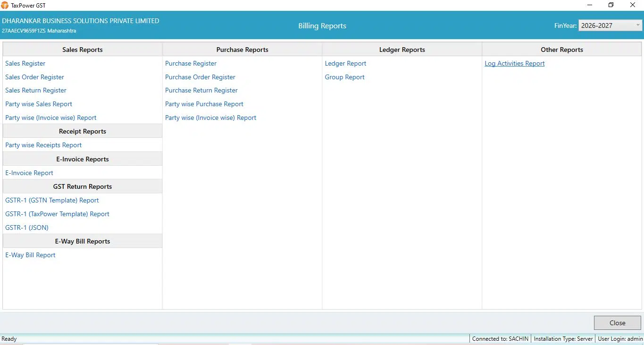Open Party wise Receipts Report
The image size is (644, 345).
pyautogui.click(x=43, y=145)
